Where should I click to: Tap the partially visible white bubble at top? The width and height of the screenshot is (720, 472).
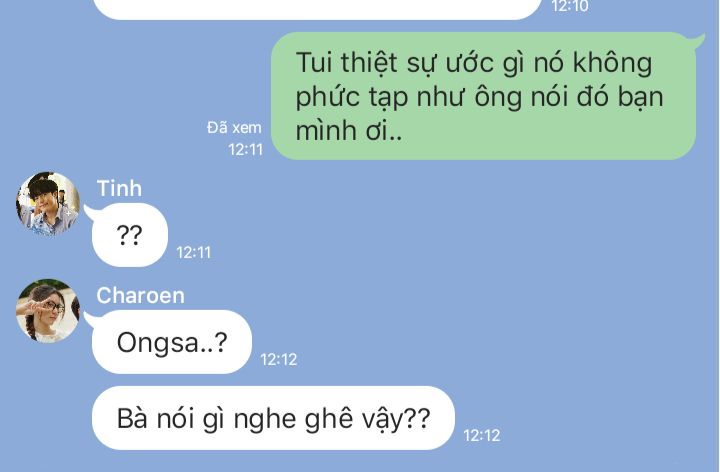tap(317, 9)
